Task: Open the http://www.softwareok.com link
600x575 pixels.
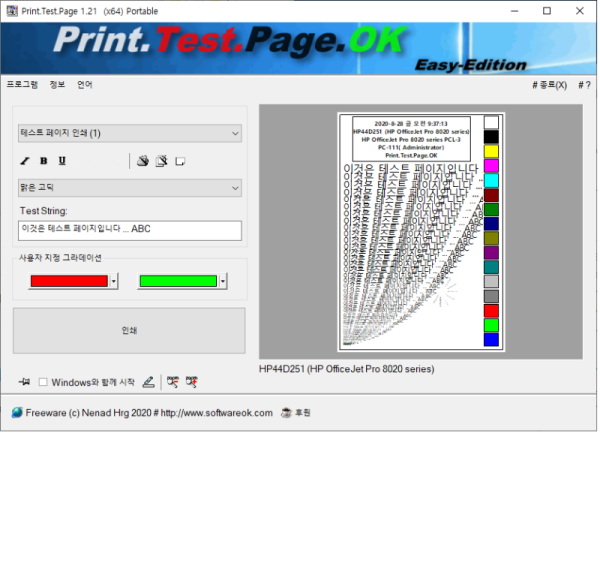Action: click(x=217, y=413)
